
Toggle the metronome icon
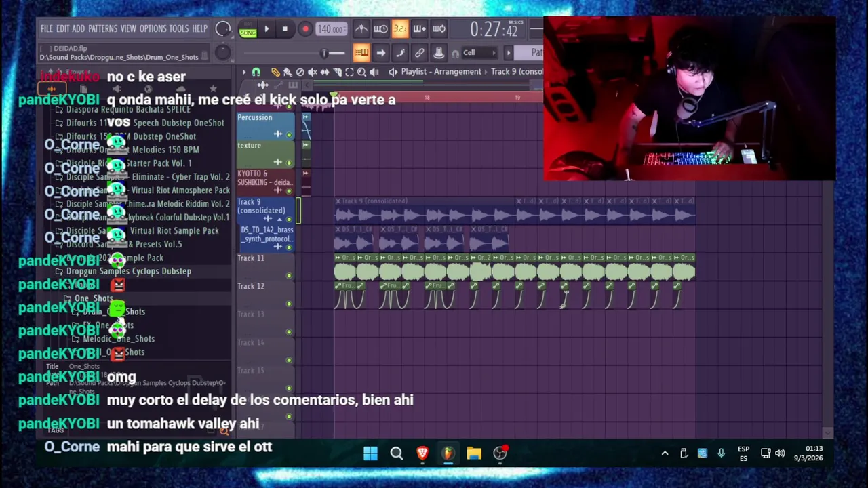point(361,28)
